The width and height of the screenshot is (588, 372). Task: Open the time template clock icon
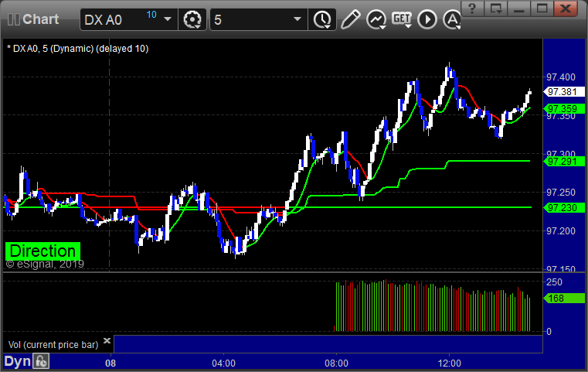coord(321,19)
